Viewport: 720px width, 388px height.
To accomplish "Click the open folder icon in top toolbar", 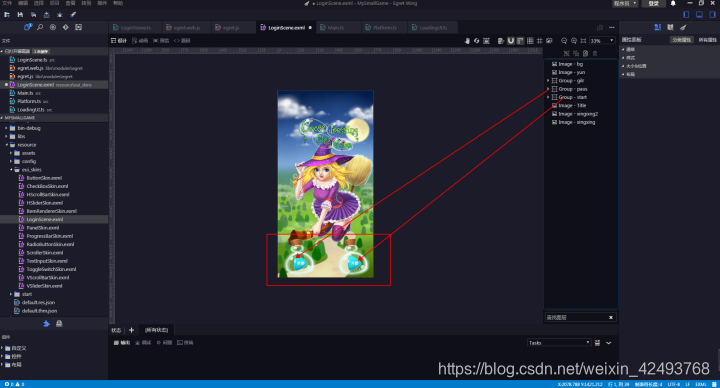I will coord(7,15).
